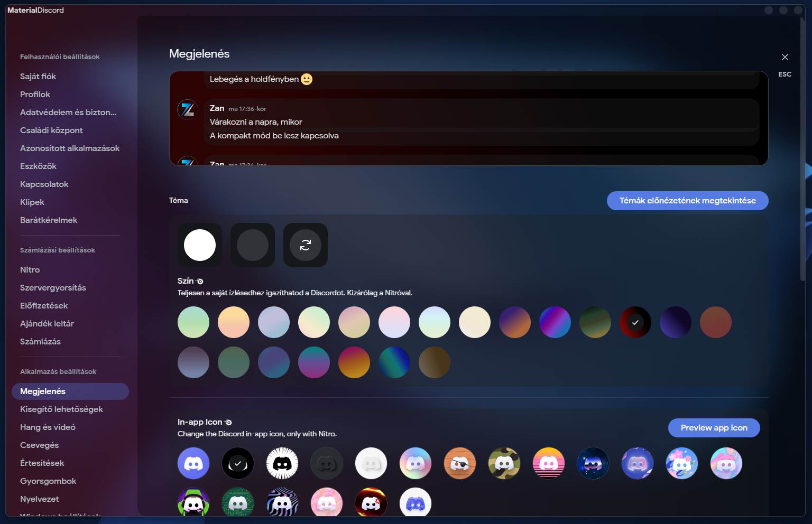The image size is (812, 524).
Task: Choose the white spiky burst app icon
Action: [282, 463]
